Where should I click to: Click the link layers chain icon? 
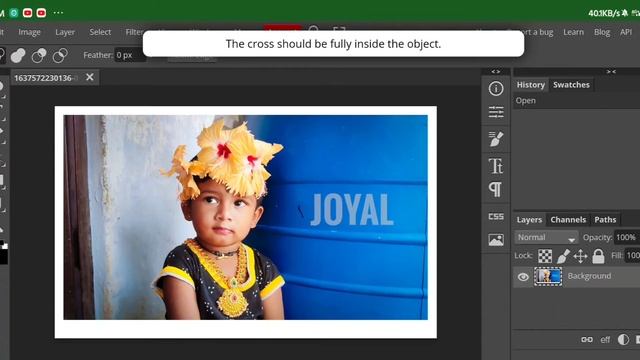587,340
